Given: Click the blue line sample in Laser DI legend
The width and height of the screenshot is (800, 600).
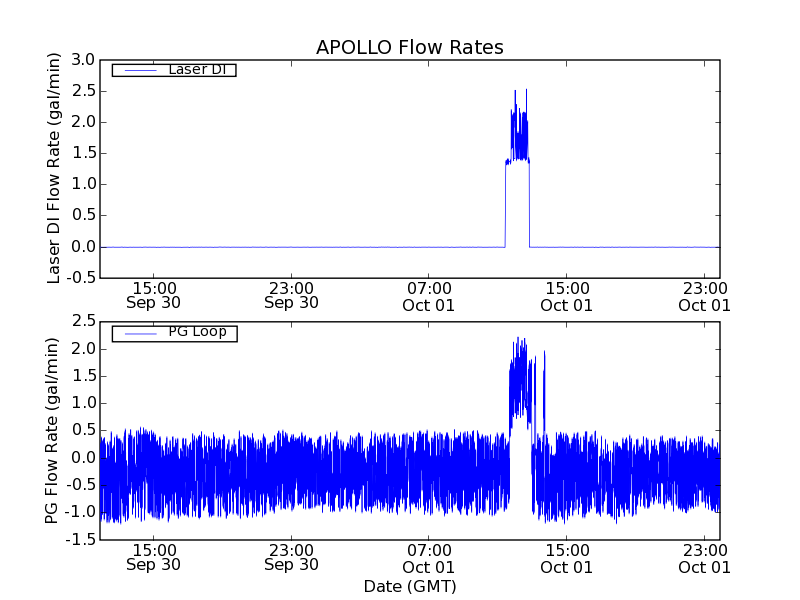Looking at the screenshot, I should (140, 70).
